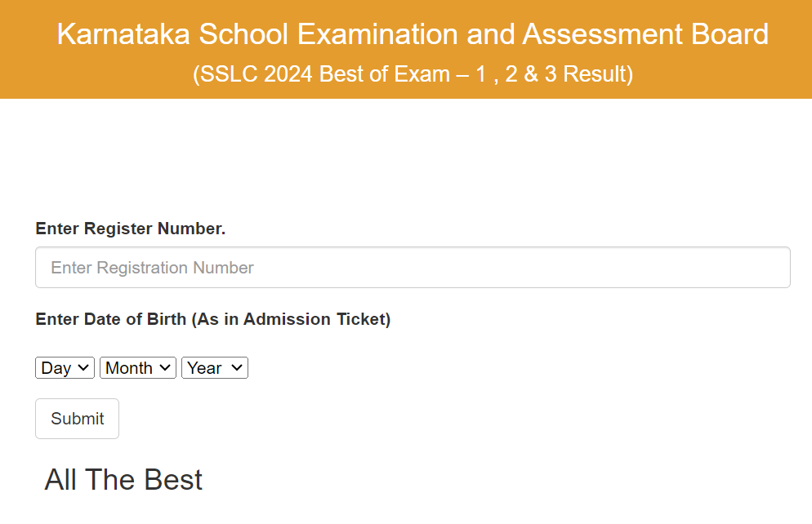
Task: Click the SSLC 2024 Best of Exam subtitle
Action: point(413,74)
